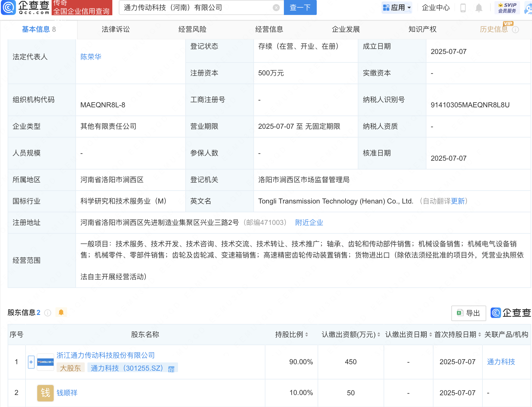This screenshot has width=532, height=407.
Task: Open notifications bell in header
Action: (x=479, y=8)
